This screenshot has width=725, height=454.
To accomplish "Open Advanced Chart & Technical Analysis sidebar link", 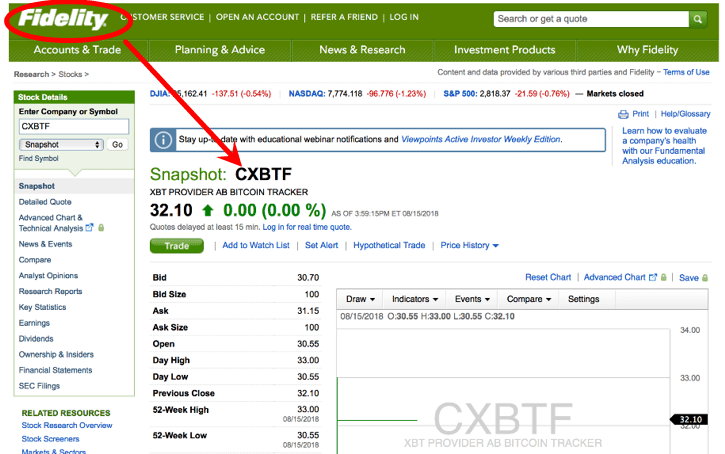I will coord(51,223).
